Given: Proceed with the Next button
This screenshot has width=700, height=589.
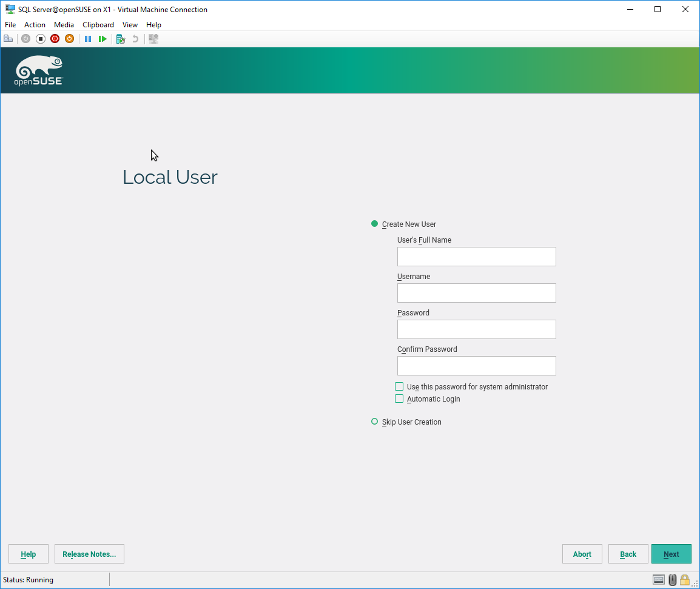Looking at the screenshot, I should pyautogui.click(x=671, y=554).
